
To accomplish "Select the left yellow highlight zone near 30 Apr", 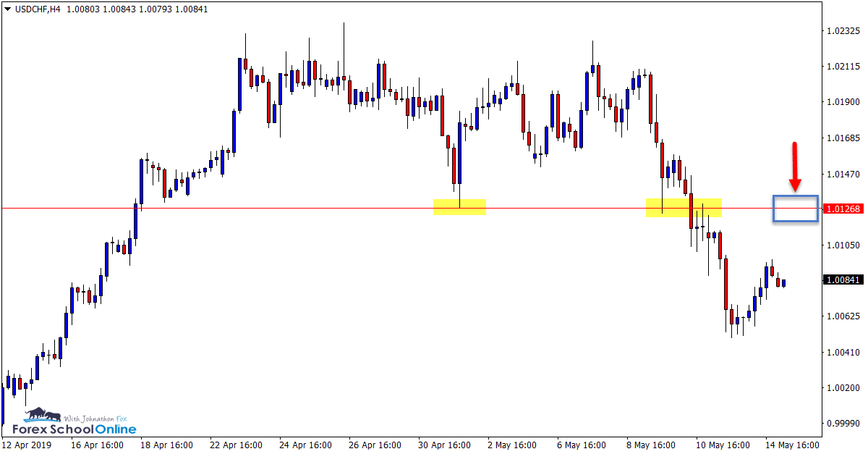I will point(459,207).
